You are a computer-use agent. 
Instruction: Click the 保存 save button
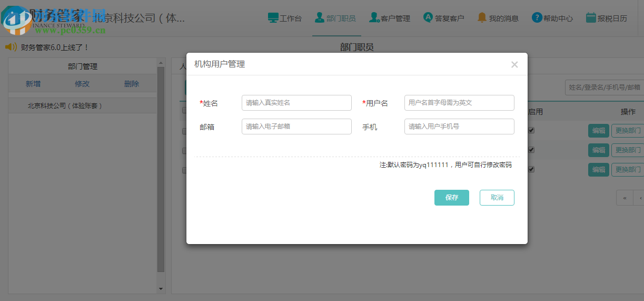(x=452, y=198)
